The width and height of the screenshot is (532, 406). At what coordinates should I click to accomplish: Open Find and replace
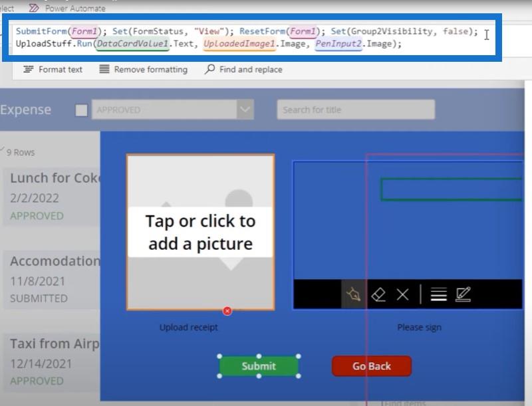click(x=243, y=70)
